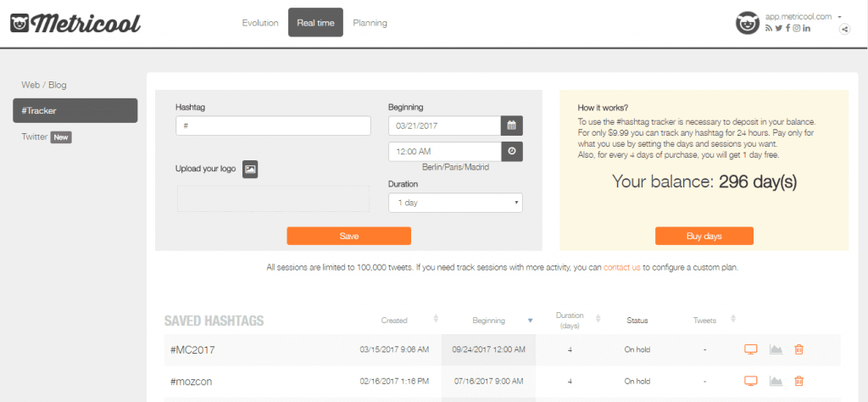Open the clock time picker icon
Viewport: 868px width, 402px height.
point(511,151)
